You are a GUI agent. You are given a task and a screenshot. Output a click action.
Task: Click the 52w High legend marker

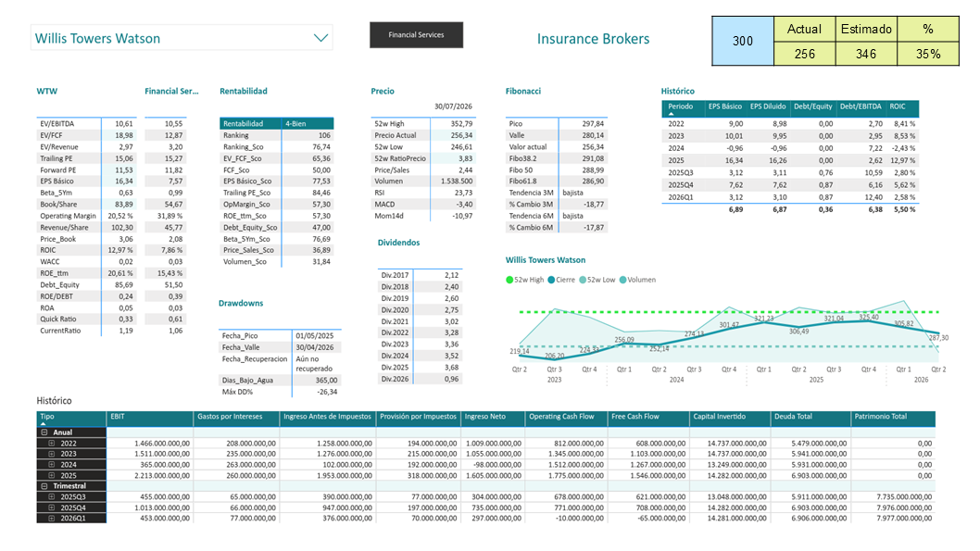pyautogui.click(x=509, y=280)
